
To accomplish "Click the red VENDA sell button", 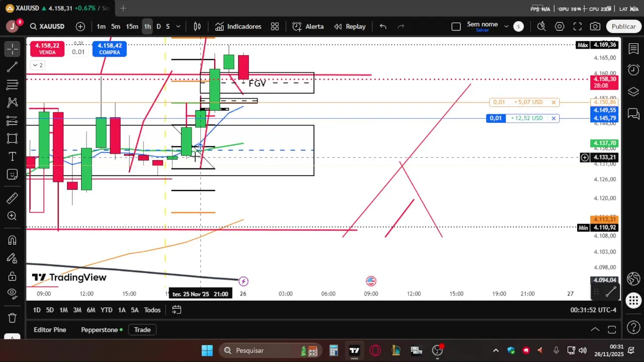I will 47,49.
